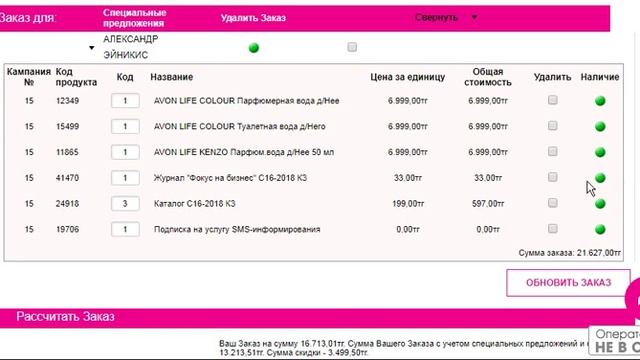Edit quantity field showing 3 for Каталог
Screen dimensions: 640x360
point(125,204)
